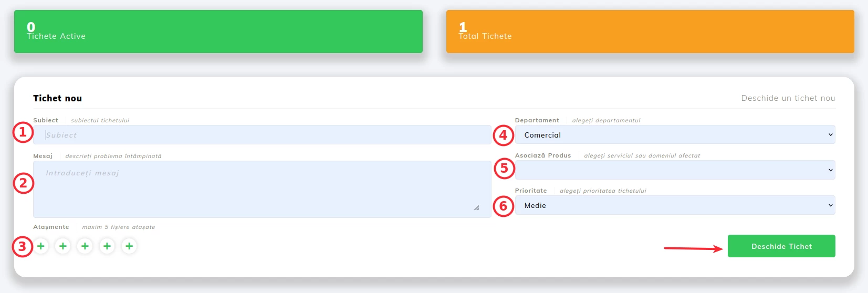Click the Deschide Tichet button
The height and width of the screenshot is (293, 868).
click(781, 246)
